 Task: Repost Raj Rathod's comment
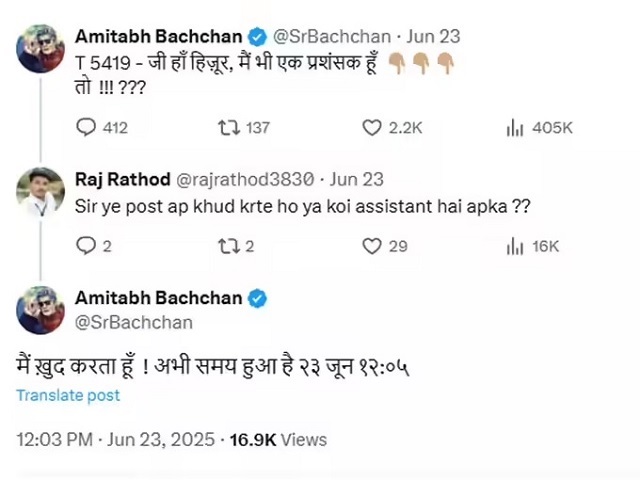[x=229, y=246]
